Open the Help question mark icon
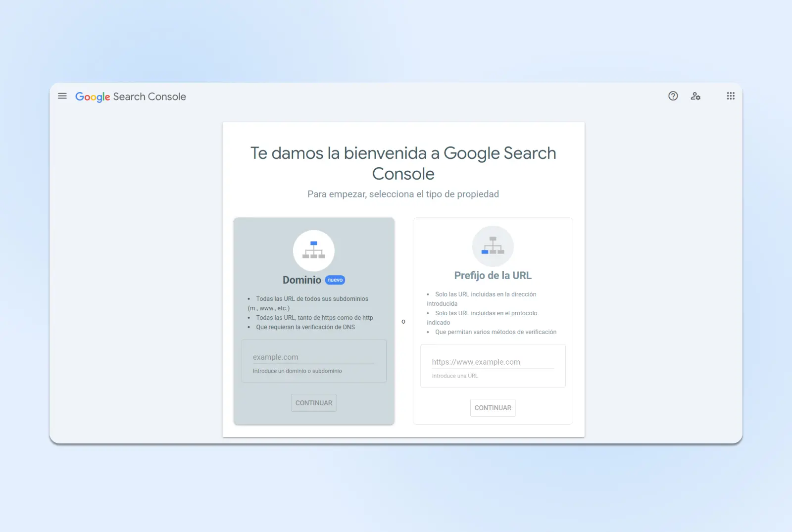The width and height of the screenshot is (792, 532). (x=673, y=96)
